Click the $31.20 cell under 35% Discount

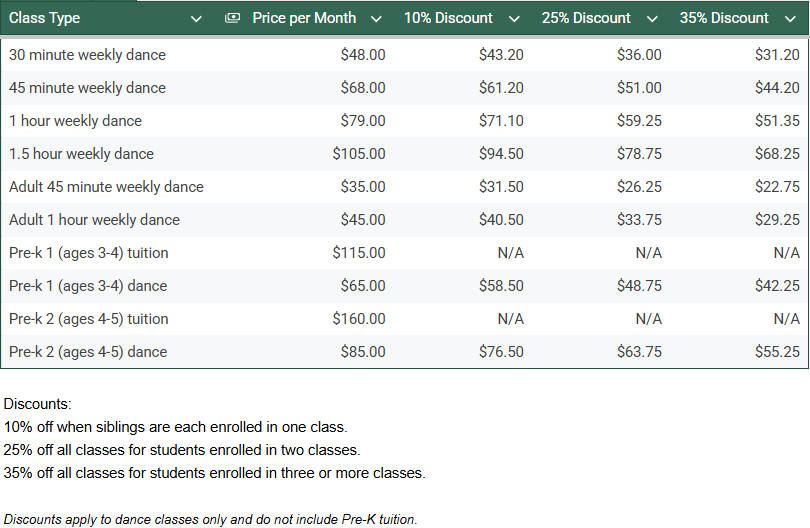pos(777,55)
